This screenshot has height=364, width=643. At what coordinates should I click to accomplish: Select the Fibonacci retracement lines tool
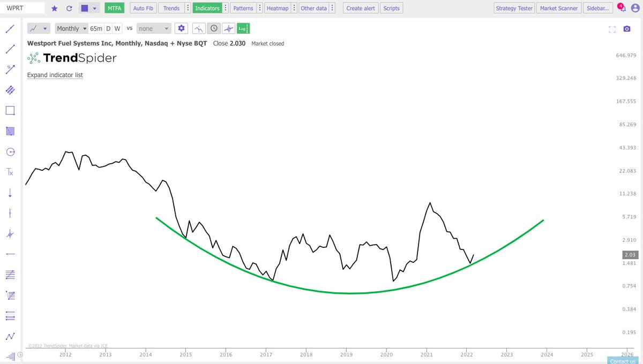pyautogui.click(x=10, y=275)
